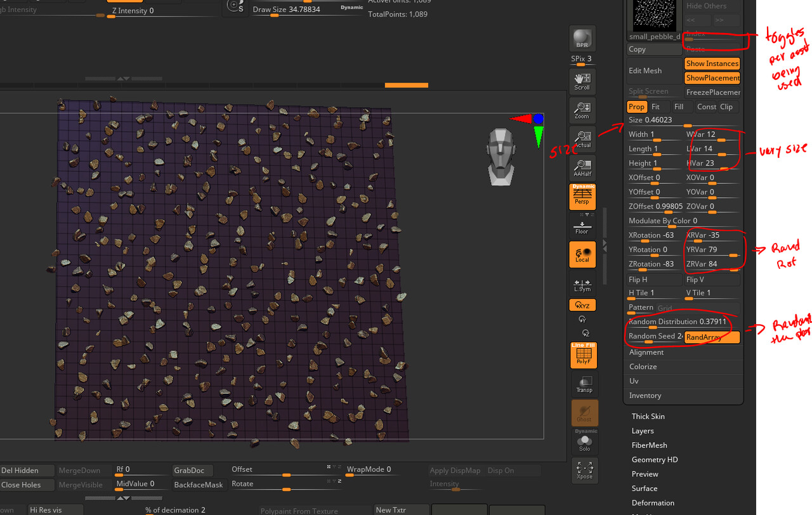Click the New Txtr button
Screen dimensions: 812x515
point(401,510)
